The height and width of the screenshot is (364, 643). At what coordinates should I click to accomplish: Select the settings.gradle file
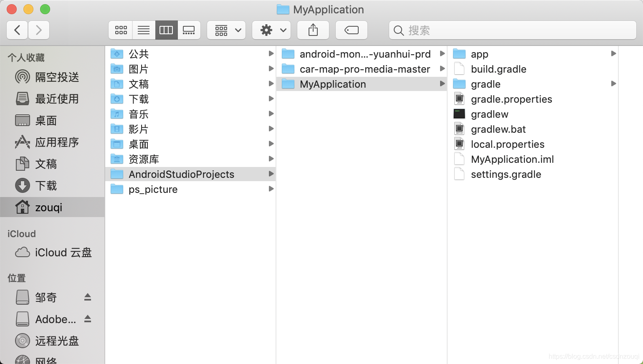[x=533, y=174]
